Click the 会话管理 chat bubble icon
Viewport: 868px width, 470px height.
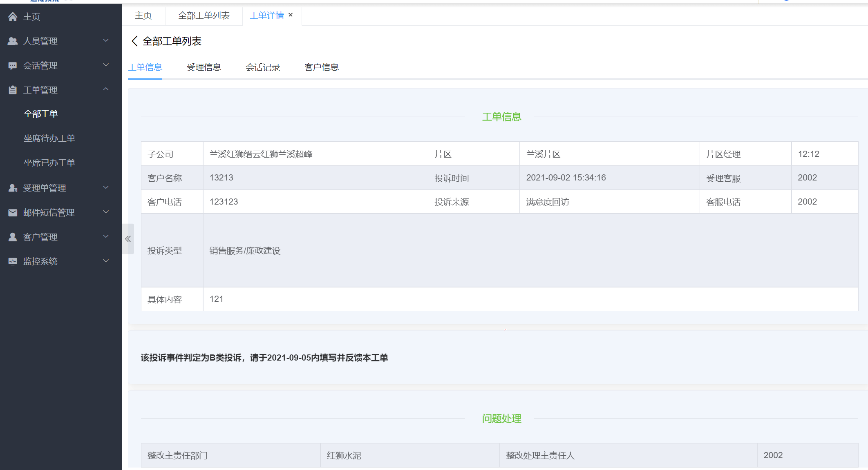[x=13, y=66]
